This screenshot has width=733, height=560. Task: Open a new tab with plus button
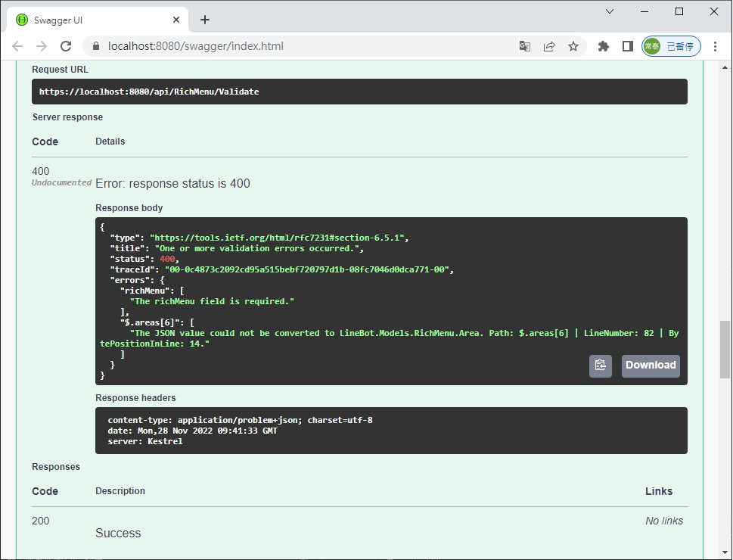point(205,20)
